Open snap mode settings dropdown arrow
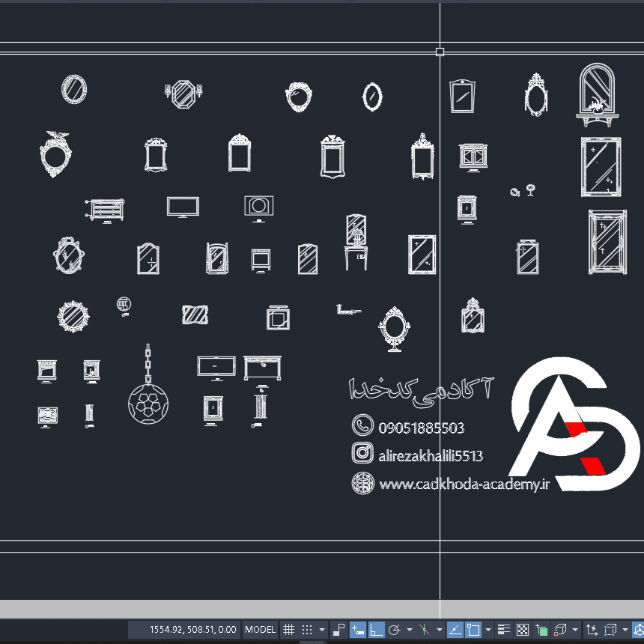644x644 pixels. [x=321, y=629]
